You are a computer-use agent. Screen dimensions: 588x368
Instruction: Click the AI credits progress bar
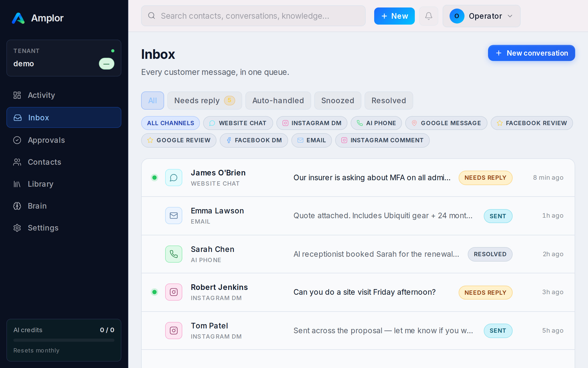click(64, 340)
